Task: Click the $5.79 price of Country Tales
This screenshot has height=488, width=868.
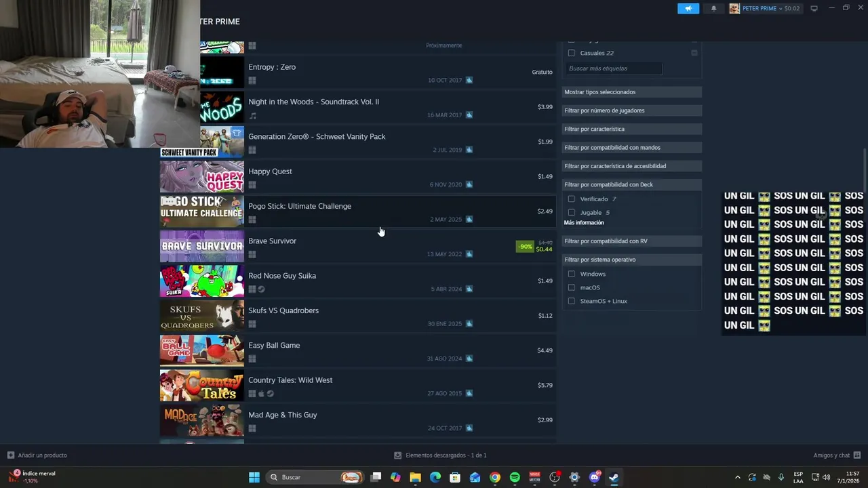Action: [545, 385]
